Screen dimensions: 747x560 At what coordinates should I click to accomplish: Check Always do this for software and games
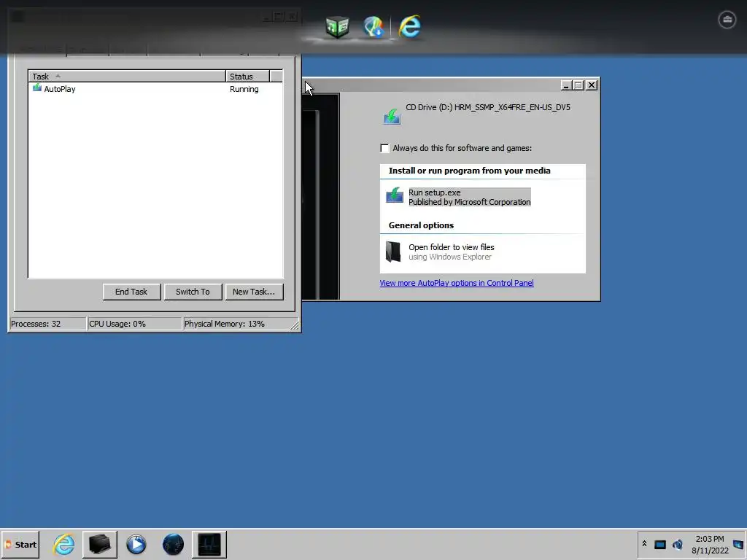[x=384, y=148]
